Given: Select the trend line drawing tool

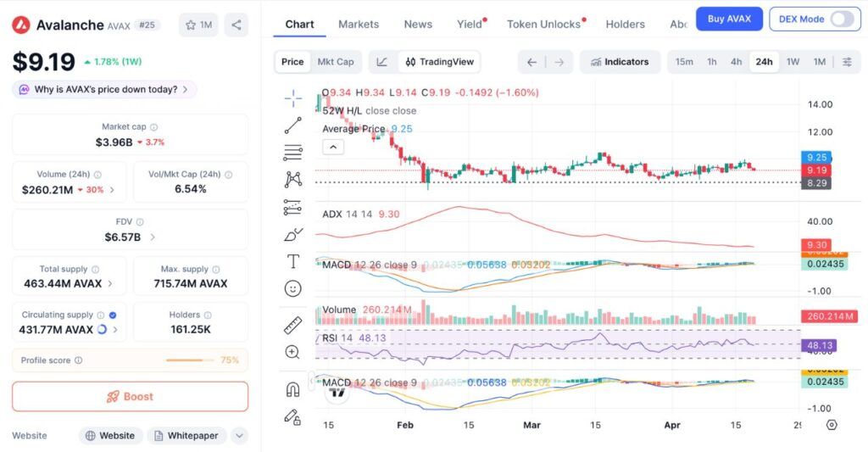Looking at the screenshot, I should (293, 126).
